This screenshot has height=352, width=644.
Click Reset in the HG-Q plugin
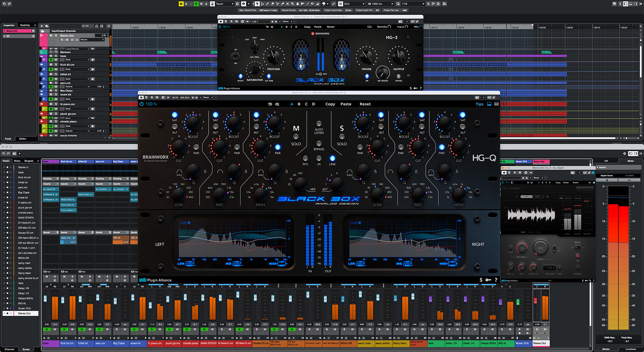[365, 104]
